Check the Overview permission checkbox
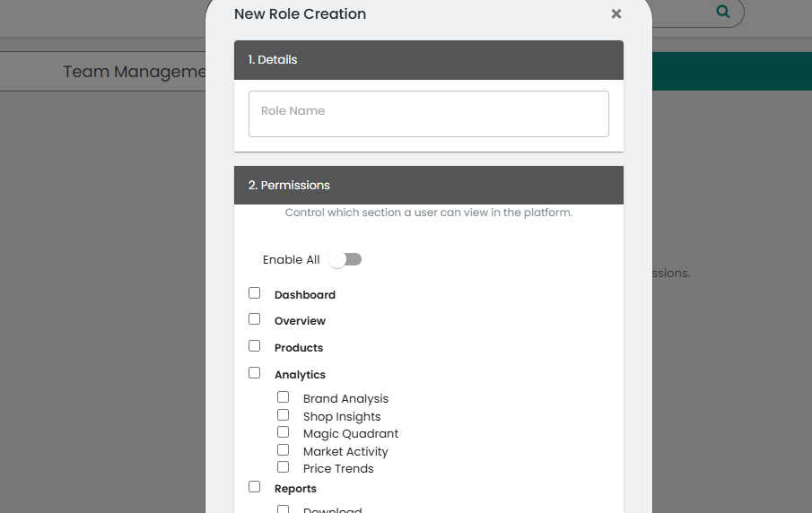812x513 pixels. coord(255,319)
